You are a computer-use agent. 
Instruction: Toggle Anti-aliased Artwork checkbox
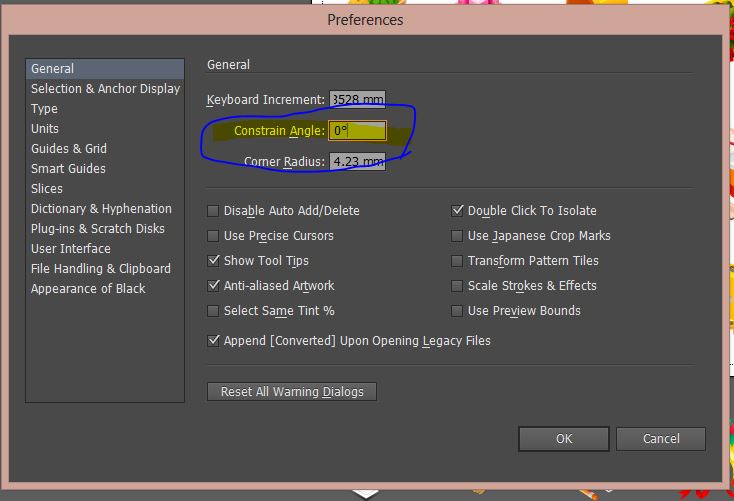coord(213,286)
